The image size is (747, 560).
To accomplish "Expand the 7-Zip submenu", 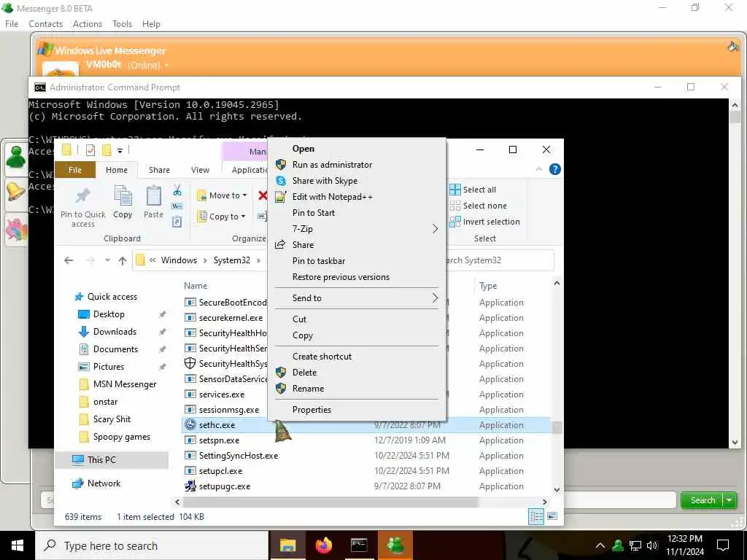I will tap(356, 229).
